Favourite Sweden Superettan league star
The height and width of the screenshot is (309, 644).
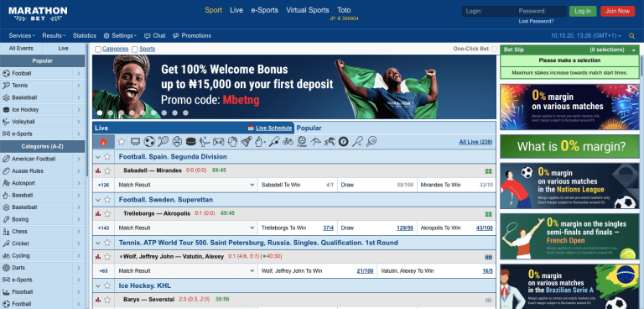107,200
